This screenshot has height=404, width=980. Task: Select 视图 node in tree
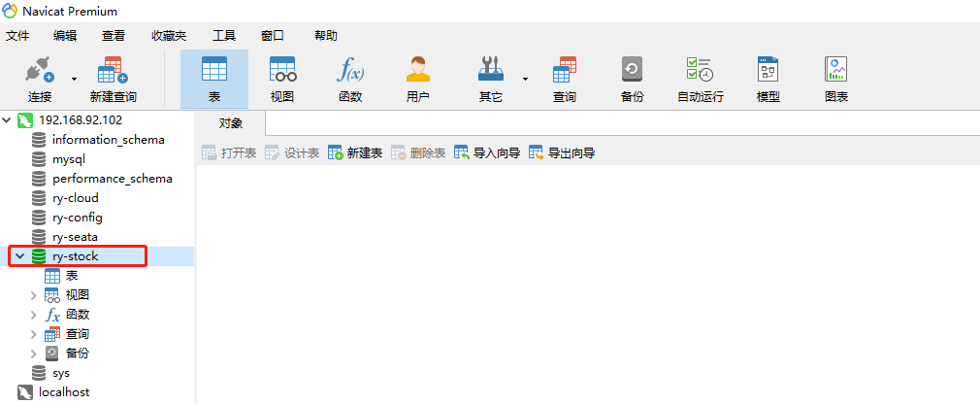[x=78, y=294]
